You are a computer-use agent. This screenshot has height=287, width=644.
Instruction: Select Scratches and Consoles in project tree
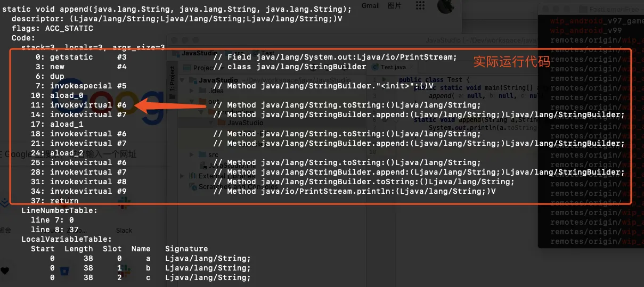point(218,187)
